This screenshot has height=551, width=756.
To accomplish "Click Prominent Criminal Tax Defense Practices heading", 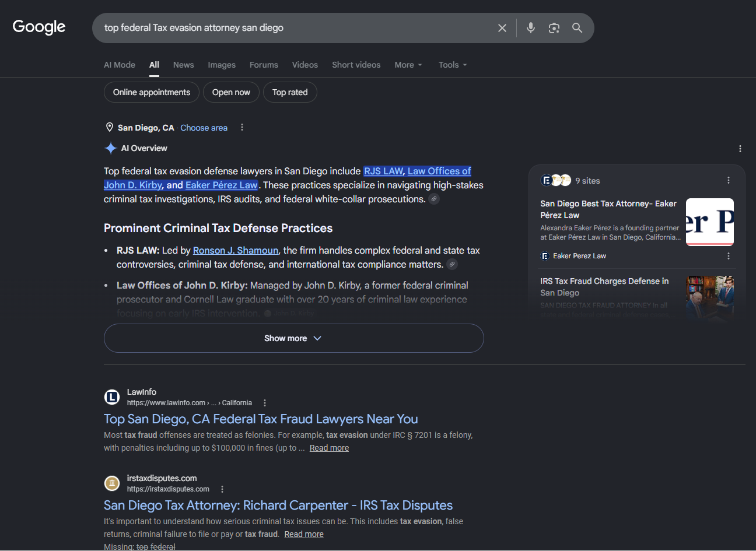I will pos(218,228).
